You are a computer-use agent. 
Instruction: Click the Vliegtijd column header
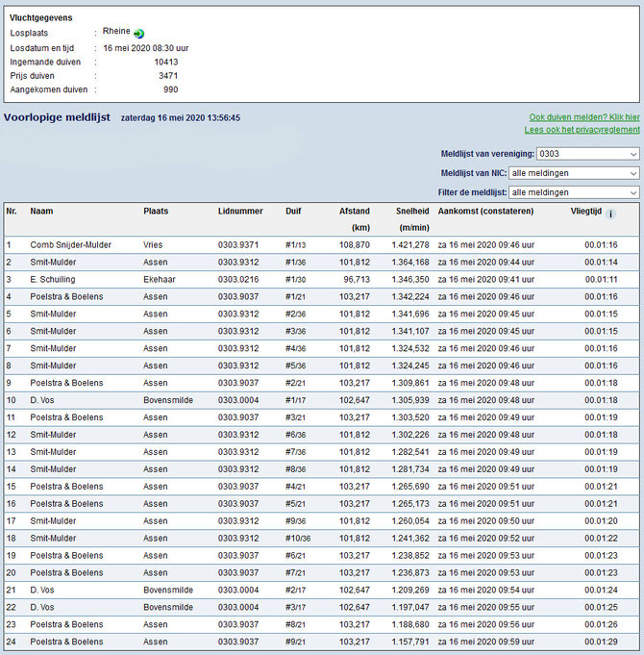click(586, 211)
